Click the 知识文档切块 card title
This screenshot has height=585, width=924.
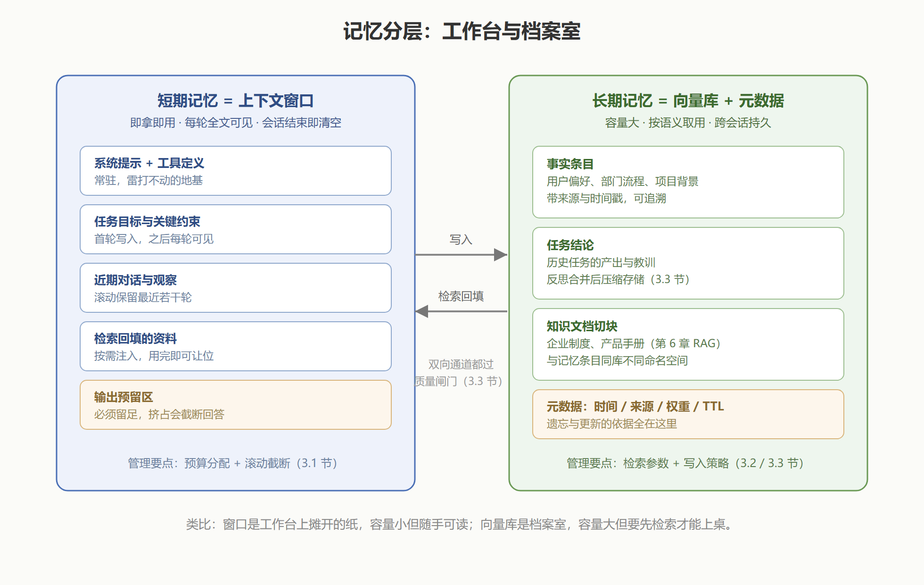(582, 326)
